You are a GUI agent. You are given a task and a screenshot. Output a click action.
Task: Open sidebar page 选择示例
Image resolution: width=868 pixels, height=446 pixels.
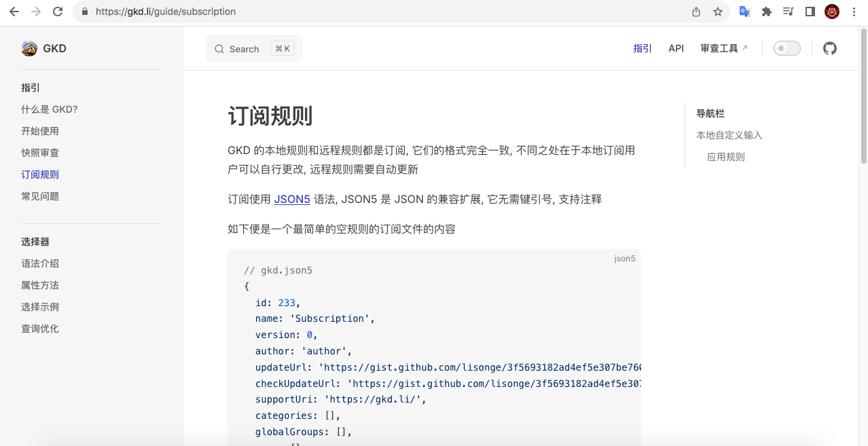click(x=40, y=307)
